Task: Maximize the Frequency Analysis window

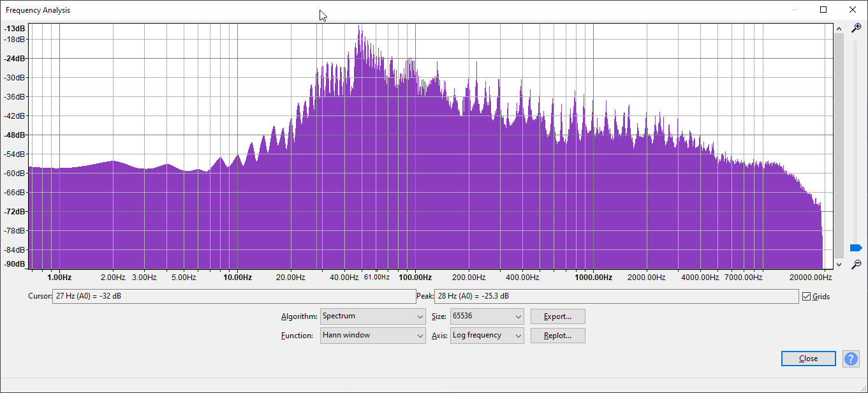Action: tap(823, 10)
